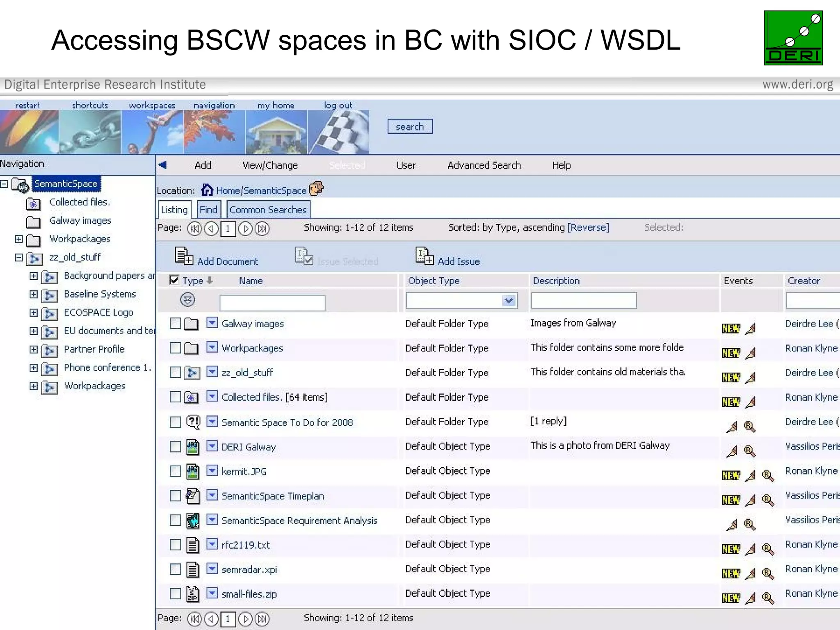This screenshot has width=840, height=630.
Task: Click the small-files.zip archive icon
Action: tap(192, 594)
